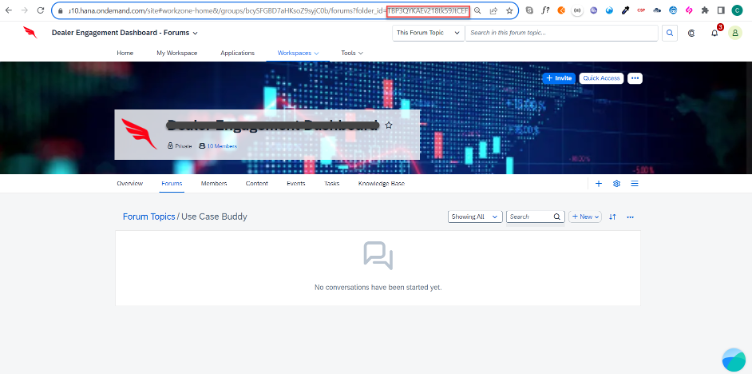The width and height of the screenshot is (755, 375).
Task: Click the search icon in forum Search box
Action: 557,217
